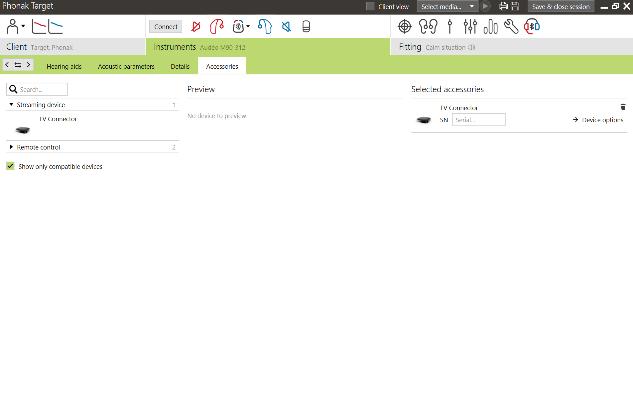Open Device options link
Image resolution: width=633 pixels, height=395 pixels.
tap(598, 120)
